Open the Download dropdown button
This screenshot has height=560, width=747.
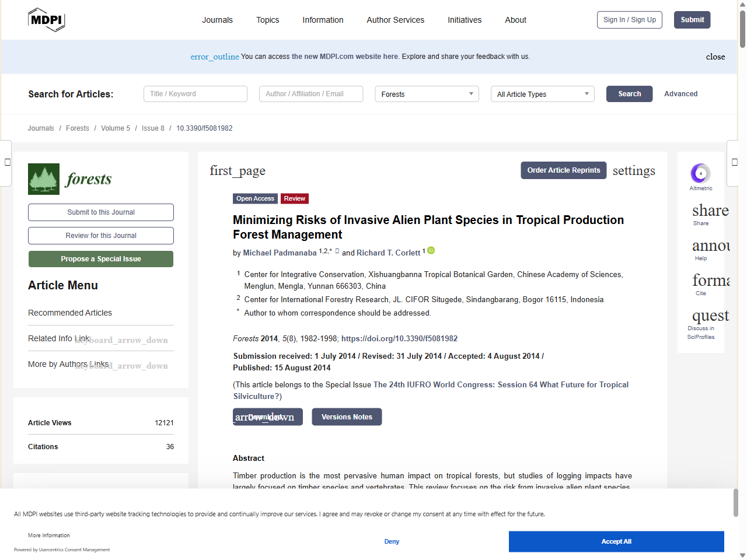click(268, 416)
